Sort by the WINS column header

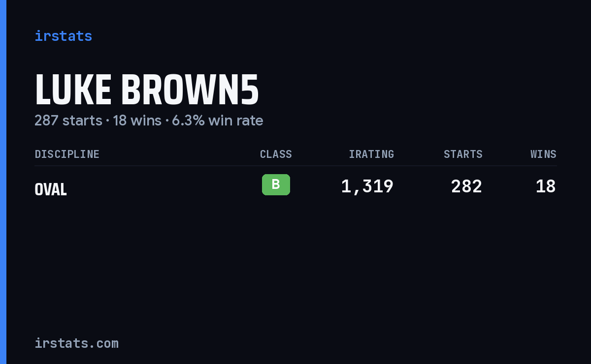point(543,154)
